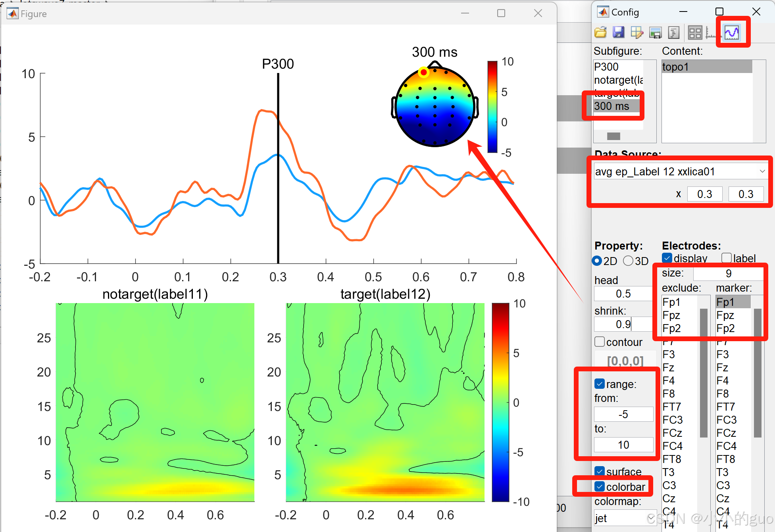Viewport: 775px width, 532px height.
Task: Enable the electrodes label checkbox
Action: (727, 258)
